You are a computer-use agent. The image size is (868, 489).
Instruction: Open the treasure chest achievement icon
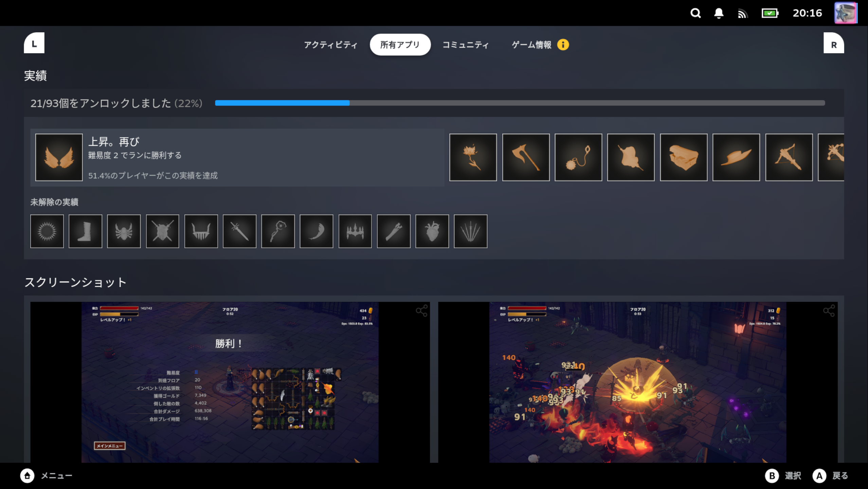click(x=683, y=157)
